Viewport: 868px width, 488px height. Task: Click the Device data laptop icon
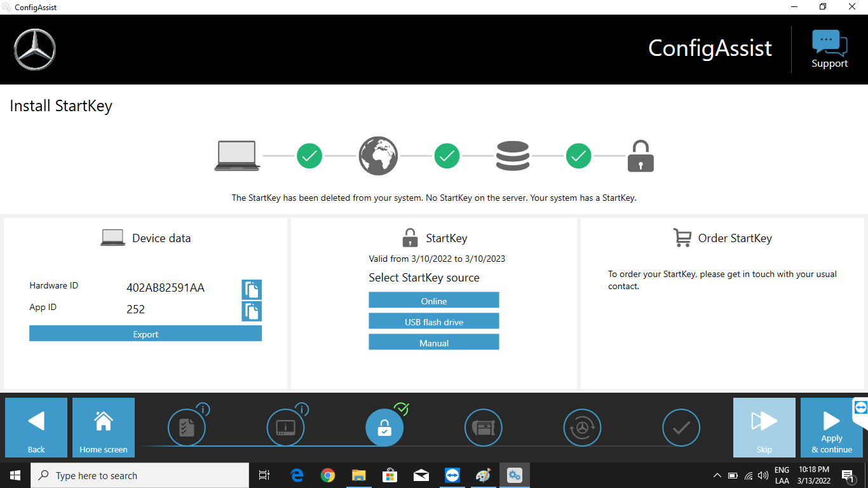tap(113, 238)
